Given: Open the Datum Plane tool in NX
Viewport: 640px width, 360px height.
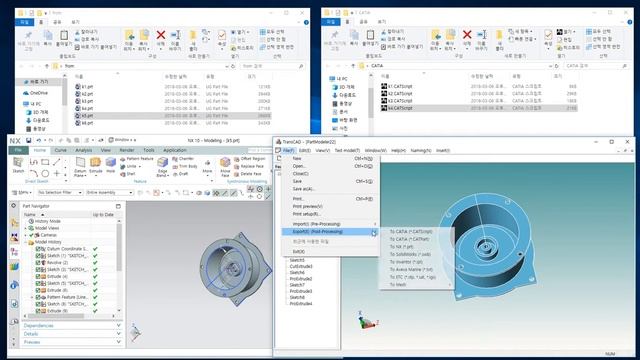Looking at the screenshot, I should point(80,167).
